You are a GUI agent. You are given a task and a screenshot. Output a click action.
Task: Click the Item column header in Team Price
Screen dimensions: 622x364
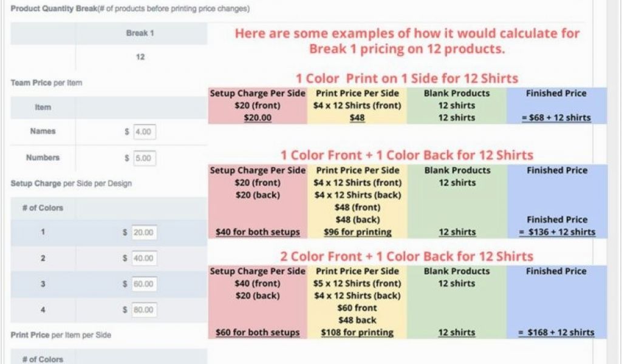43,107
